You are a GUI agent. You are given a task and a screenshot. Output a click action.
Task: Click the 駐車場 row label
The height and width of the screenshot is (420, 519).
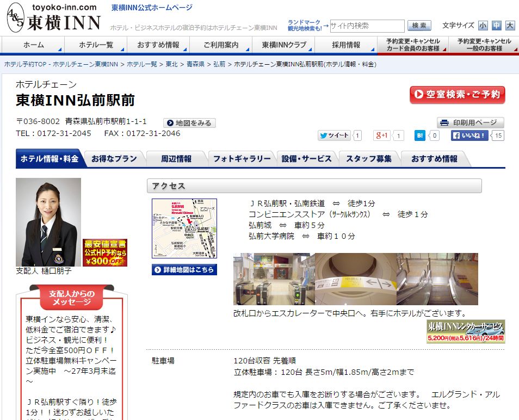[163, 361]
